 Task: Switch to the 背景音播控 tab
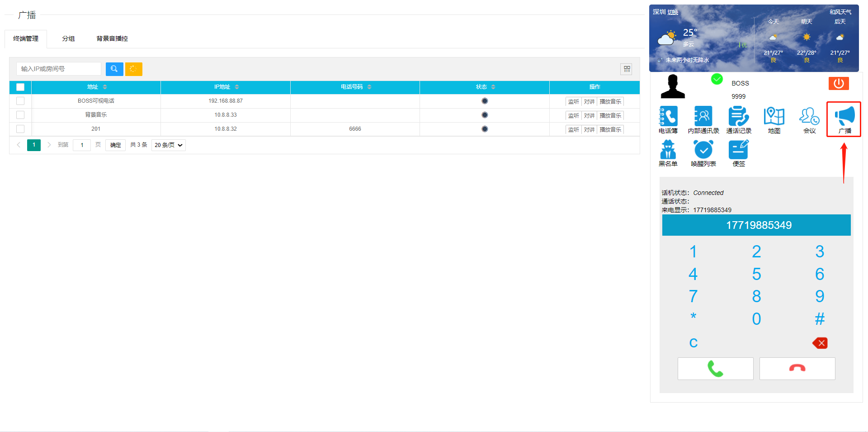[112, 39]
